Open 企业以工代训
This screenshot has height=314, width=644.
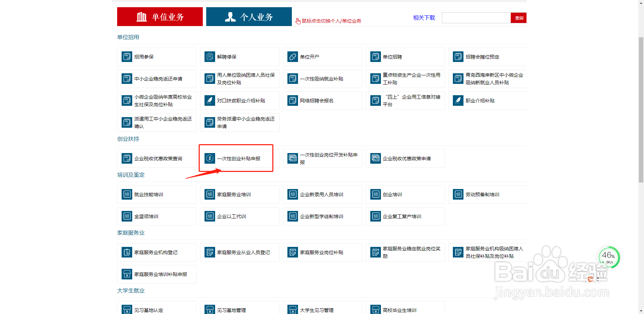pos(240,216)
